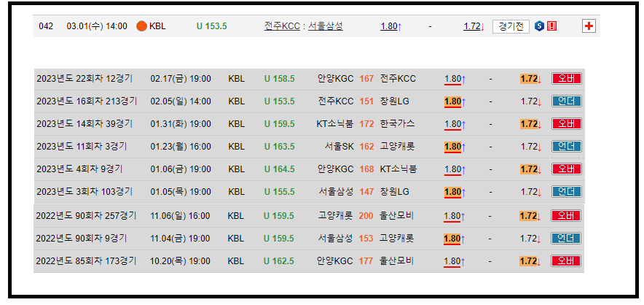Select the 1.80 odds in top match row

click(390, 26)
